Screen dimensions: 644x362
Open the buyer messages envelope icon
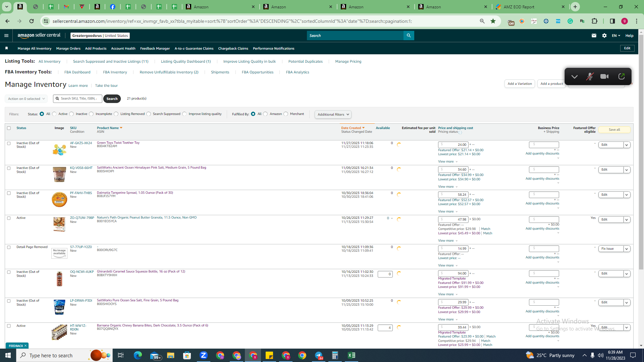(594, 36)
